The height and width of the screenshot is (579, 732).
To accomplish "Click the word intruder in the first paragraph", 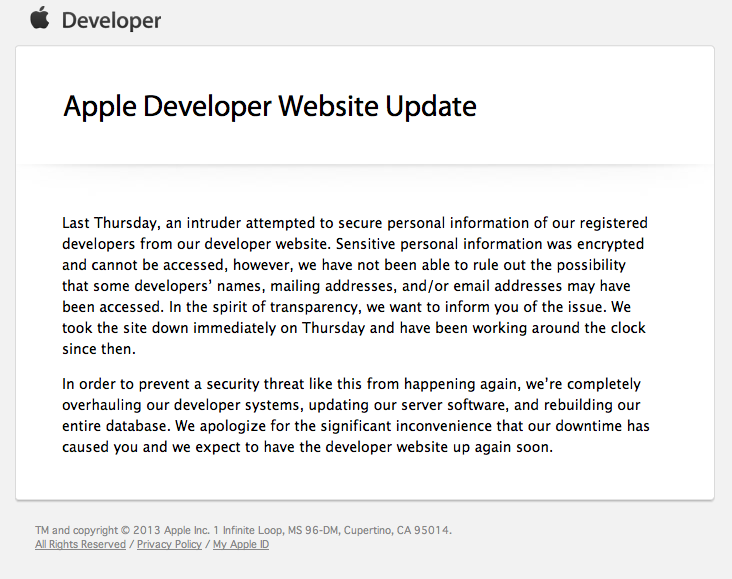I will pos(214,223).
